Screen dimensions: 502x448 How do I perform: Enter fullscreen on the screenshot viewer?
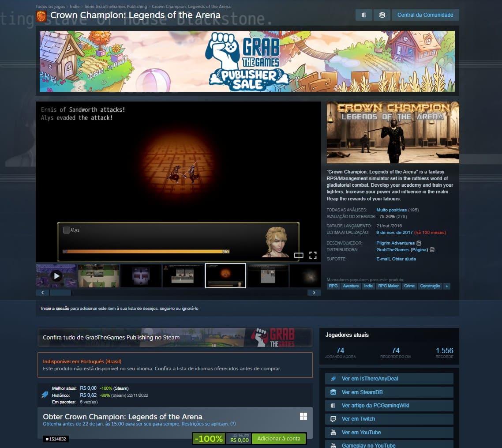point(313,255)
